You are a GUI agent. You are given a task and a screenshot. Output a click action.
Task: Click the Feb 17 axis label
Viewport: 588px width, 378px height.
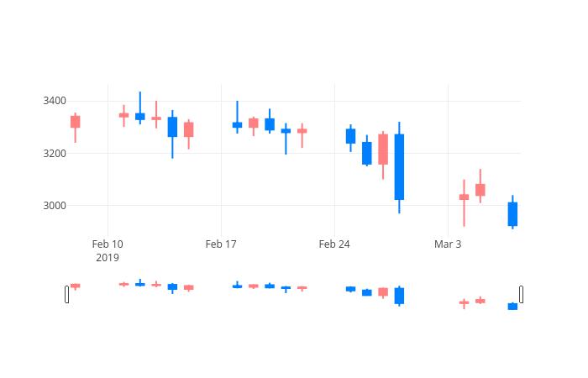[221, 244]
